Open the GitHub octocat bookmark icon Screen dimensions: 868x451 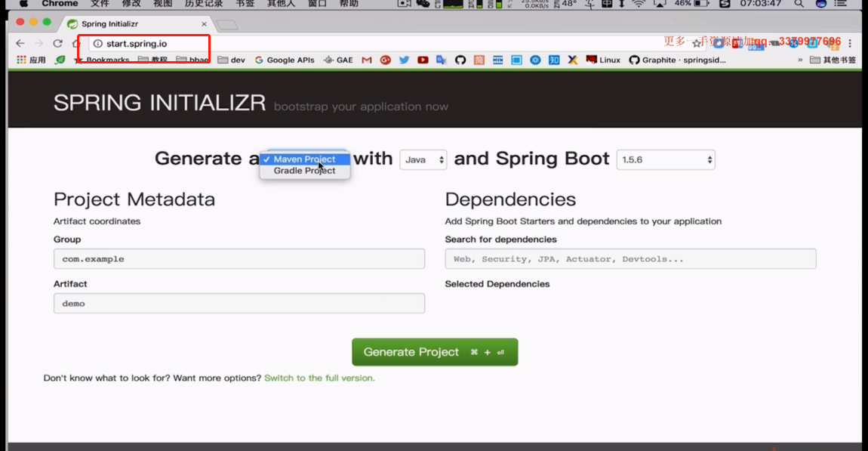460,60
